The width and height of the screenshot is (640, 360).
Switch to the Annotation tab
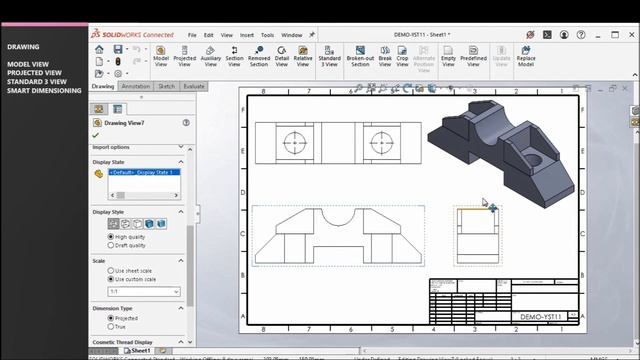coord(136,86)
